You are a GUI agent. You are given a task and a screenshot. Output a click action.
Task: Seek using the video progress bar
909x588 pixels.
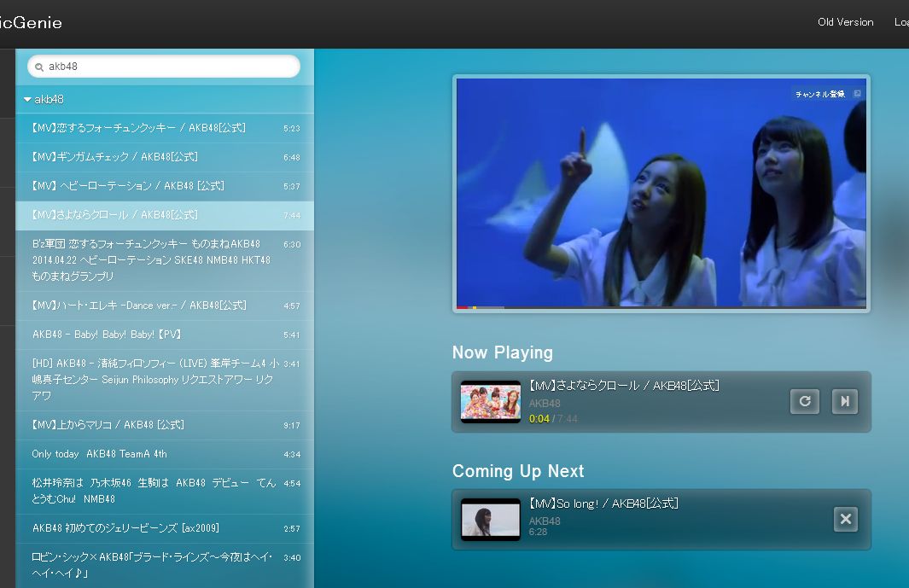(x=661, y=307)
